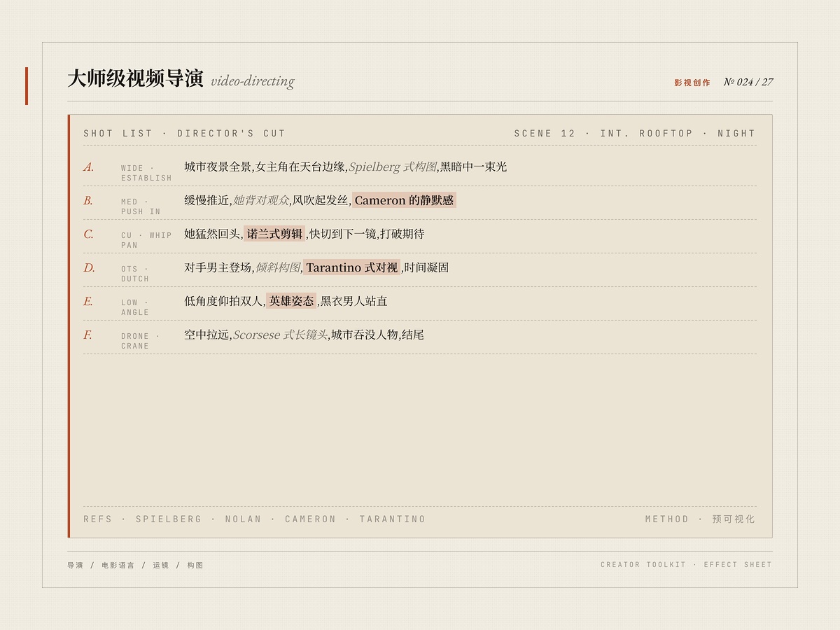Click NOLAN in the refs footer
Image resolution: width=840 pixels, height=630 pixels.
(243, 519)
